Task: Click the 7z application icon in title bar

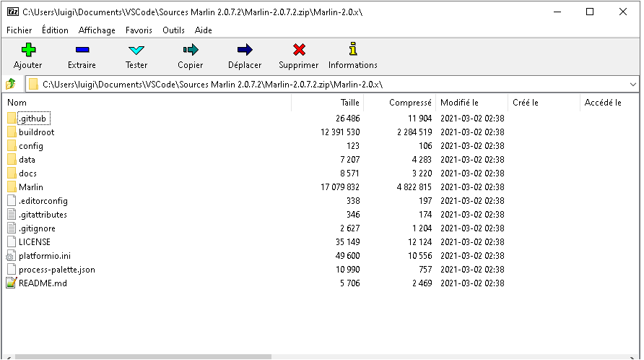Action: tap(13, 12)
